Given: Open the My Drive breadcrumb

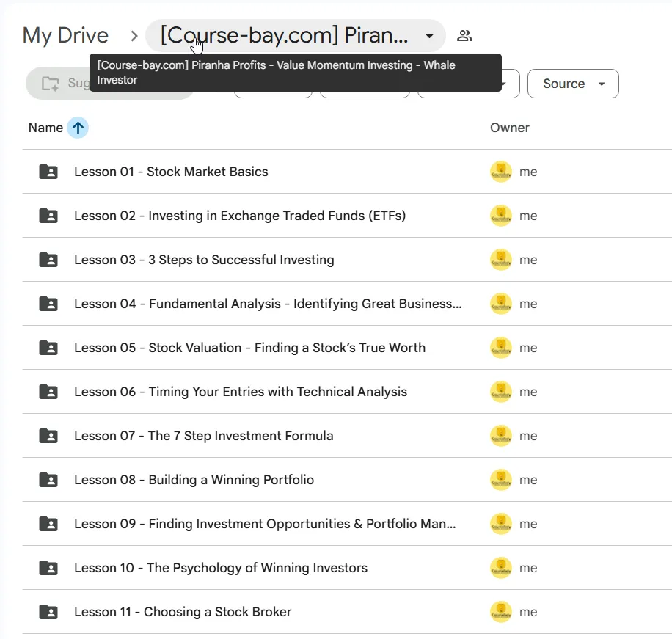Looking at the screenshot, I should (x=65, y=35).
